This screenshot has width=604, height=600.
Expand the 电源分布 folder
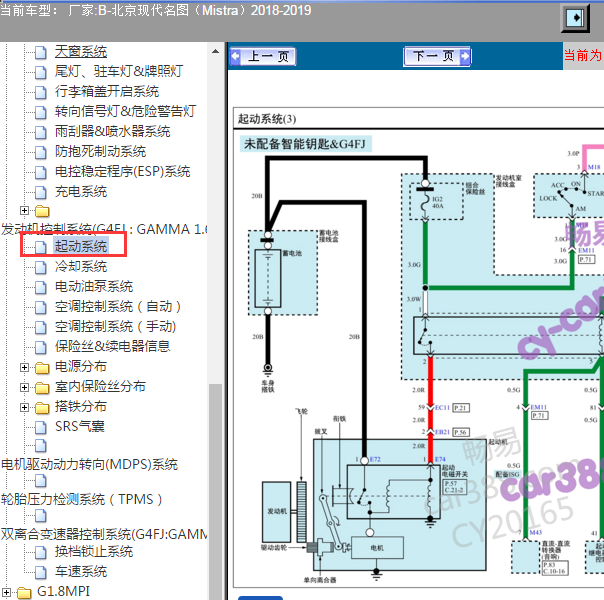pos(24,367)
